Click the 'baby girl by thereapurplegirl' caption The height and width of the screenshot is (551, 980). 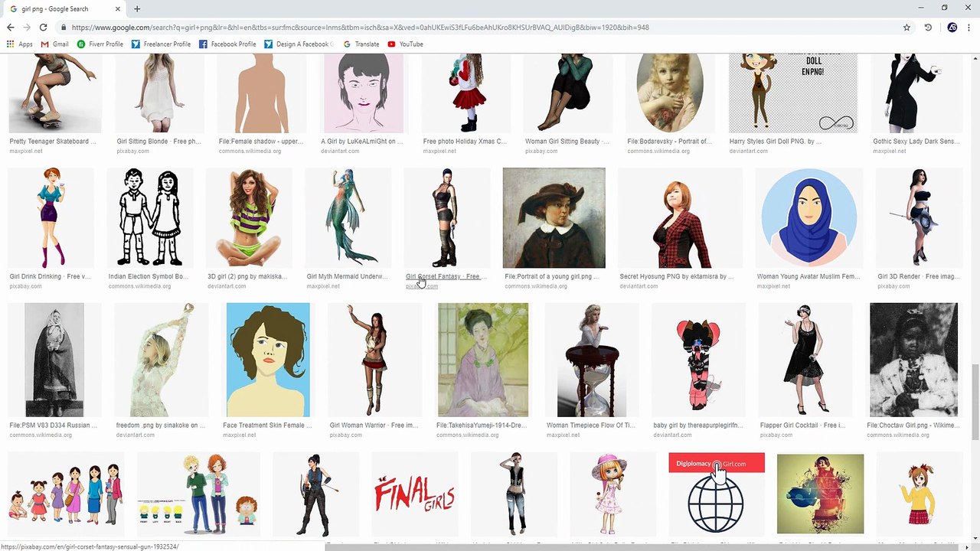tap(698, 425)
